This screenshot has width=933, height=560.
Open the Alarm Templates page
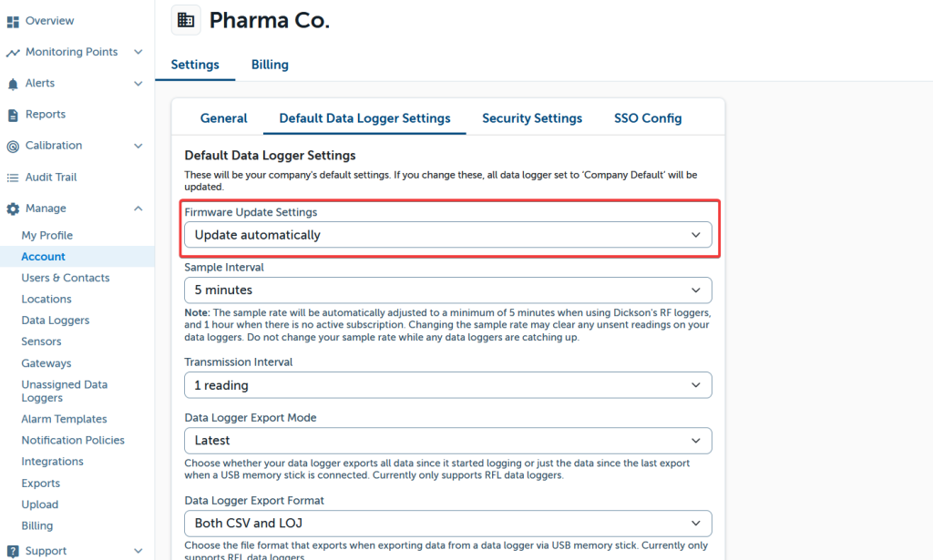(x=64, y=419)
